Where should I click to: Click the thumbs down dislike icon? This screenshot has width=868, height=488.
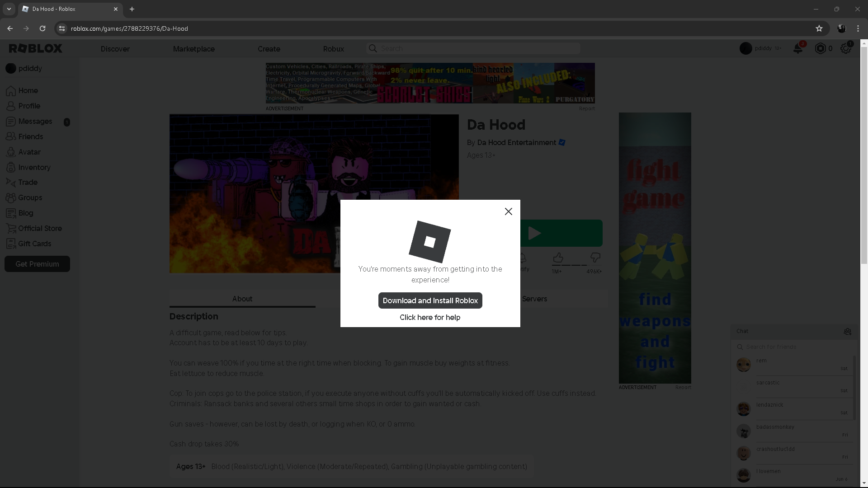(x=595, y=258)
